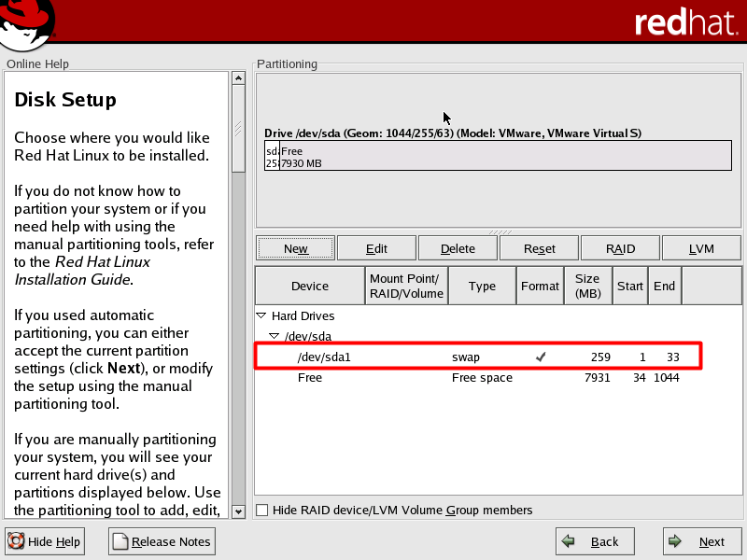Hide the Online Help panel

(x=45, y=541)
